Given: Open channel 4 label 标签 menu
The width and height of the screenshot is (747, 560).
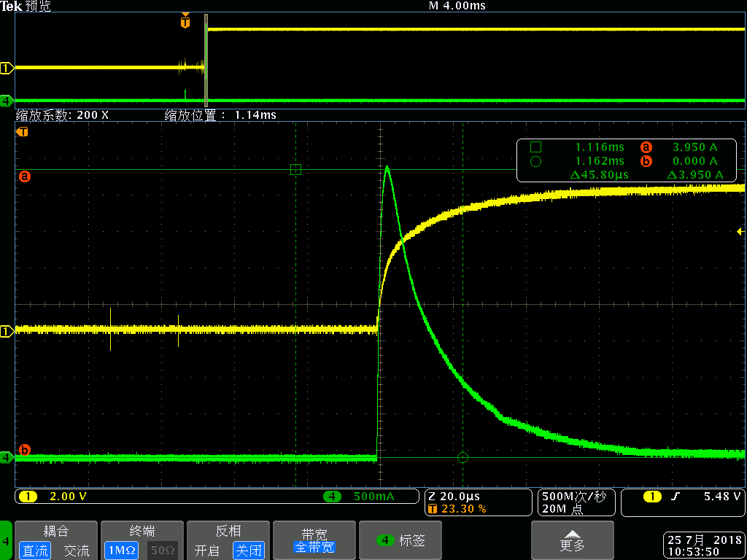Looking at the screenshot, I should (400, 540).
